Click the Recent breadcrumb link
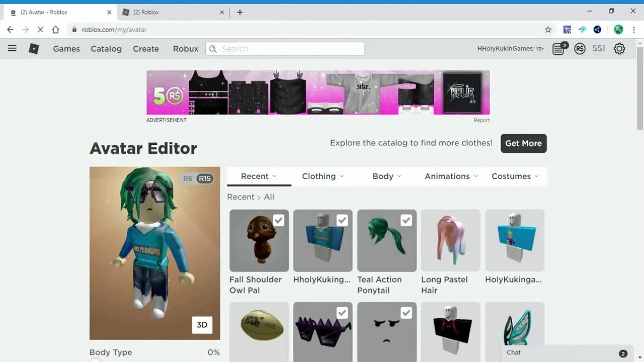Image resolution: width=644 pixels, height=362 pixels. tap(240, 197)
